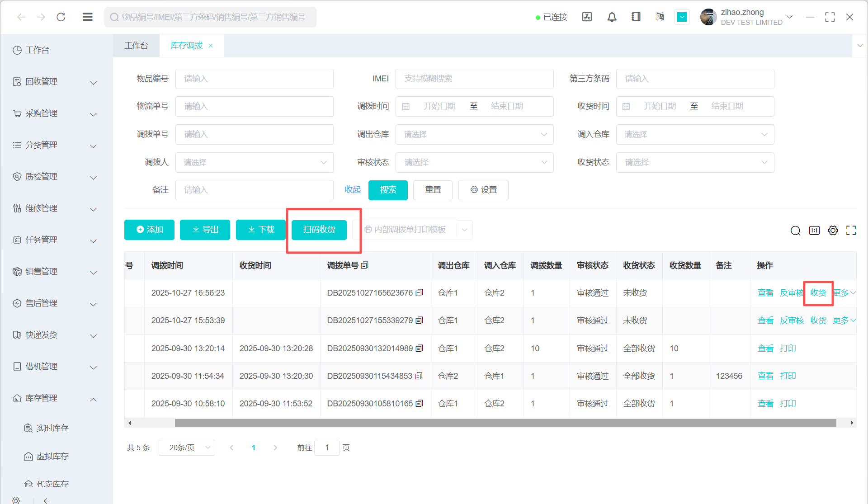Click the horizontal table scrollbar
The height and width of the screenshot is (504, 868).
tap(505, 423)
